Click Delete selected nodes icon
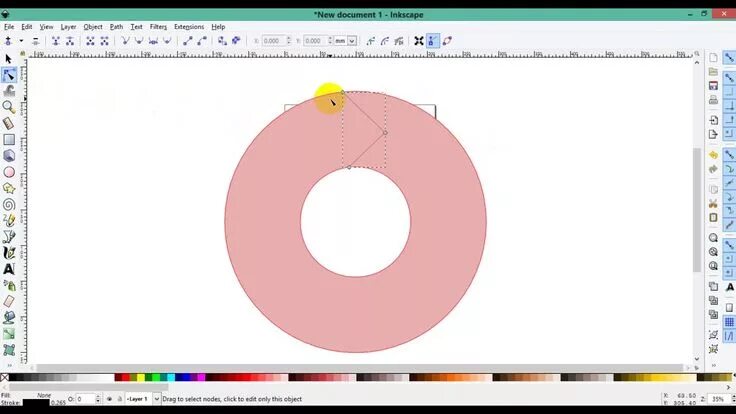736x414 pixels. click(x=36, y=41)
